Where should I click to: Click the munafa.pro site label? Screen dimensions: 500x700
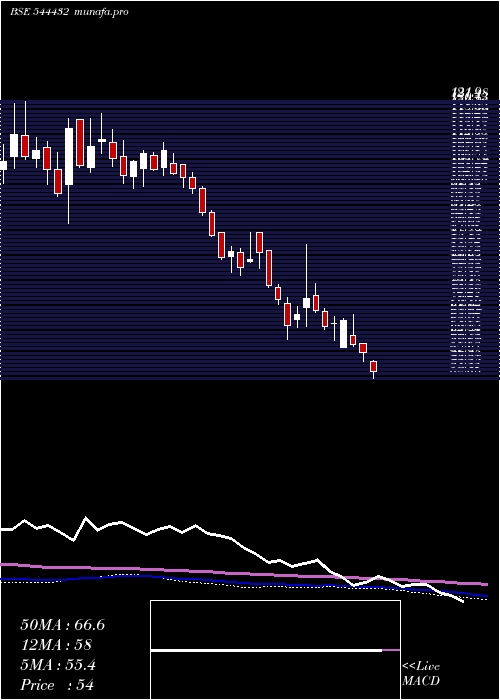coord(102,12)
